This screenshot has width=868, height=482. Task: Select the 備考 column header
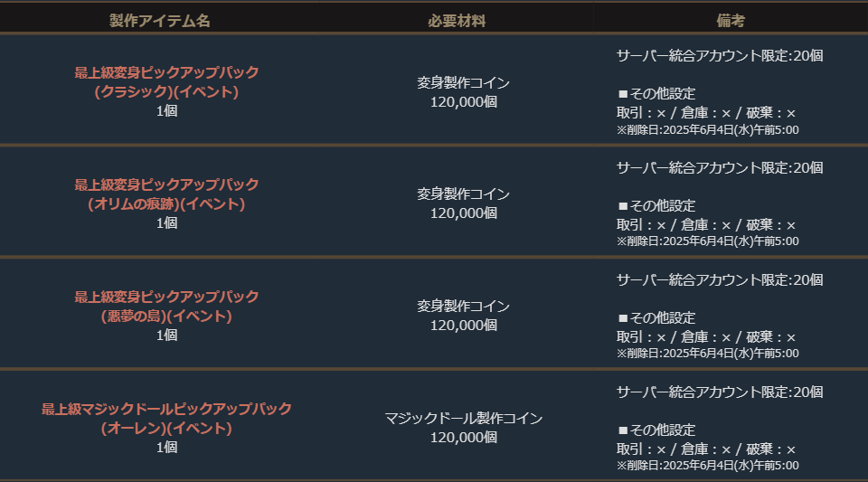pos(731,21)
